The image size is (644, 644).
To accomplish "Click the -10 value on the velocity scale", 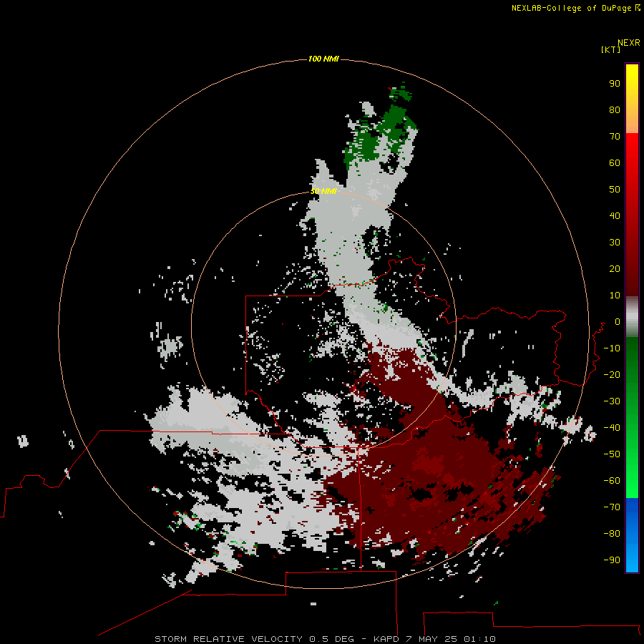I will pos(612,348).
